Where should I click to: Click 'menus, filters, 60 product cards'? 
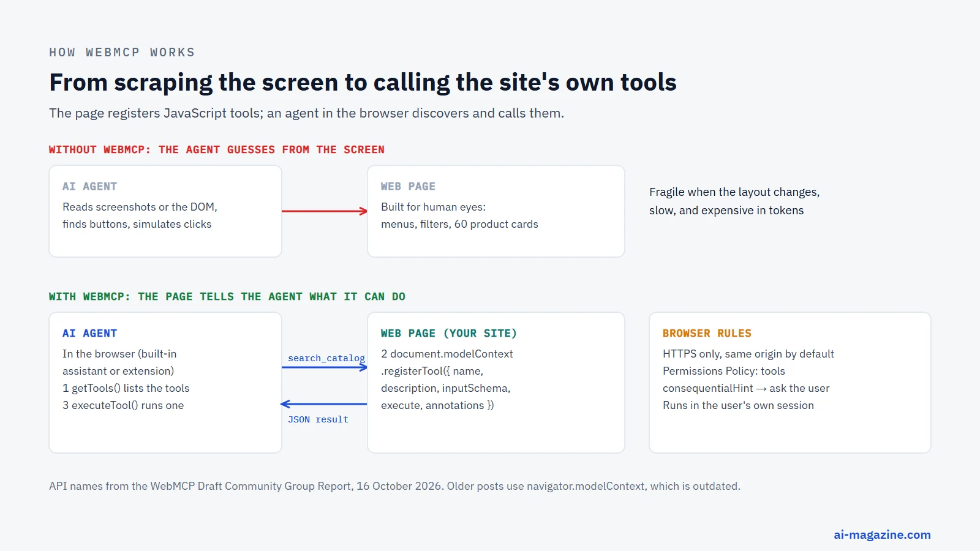click(459, 224)
